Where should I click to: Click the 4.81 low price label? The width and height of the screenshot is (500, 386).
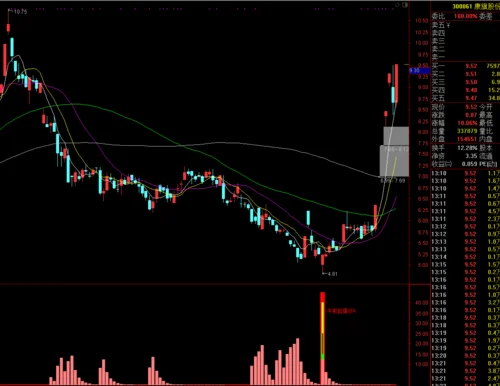(332, 274)
